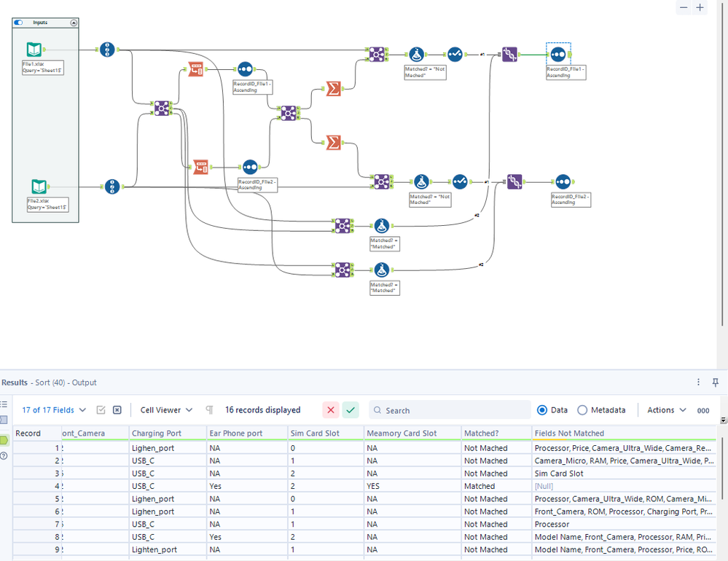Click 'Sim Card Slot' value in record 3
This screenshot has width=728, height=561.
pos(558,474)
